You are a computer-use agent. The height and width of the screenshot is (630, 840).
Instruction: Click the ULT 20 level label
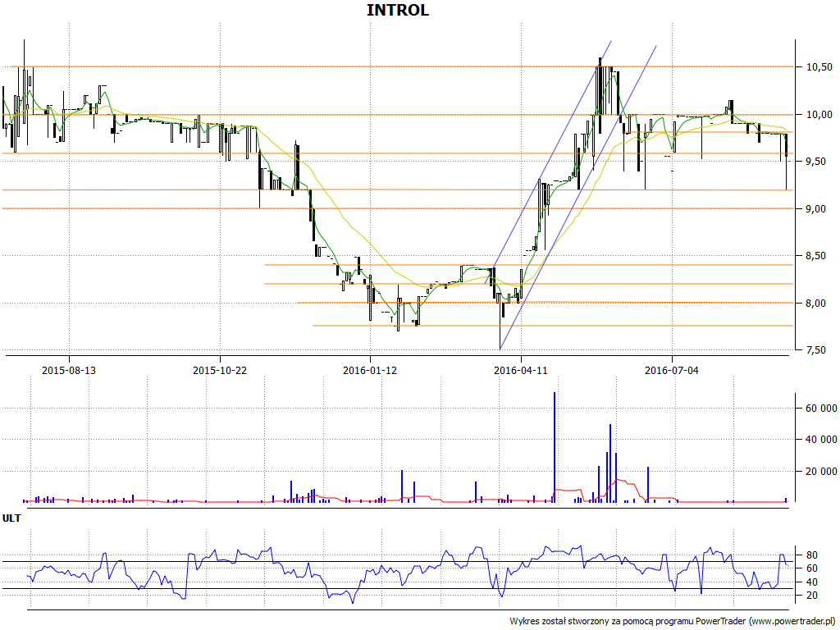(x=811, y=596)
